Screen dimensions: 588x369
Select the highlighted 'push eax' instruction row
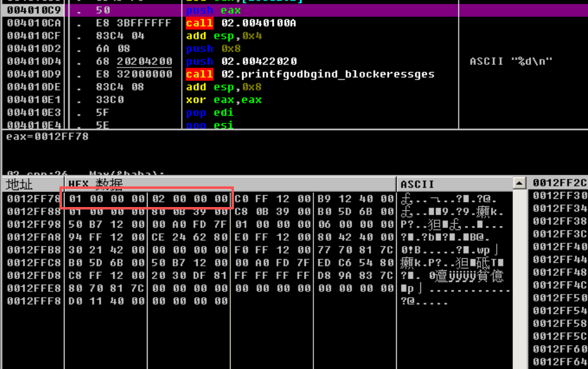[295, 11]
